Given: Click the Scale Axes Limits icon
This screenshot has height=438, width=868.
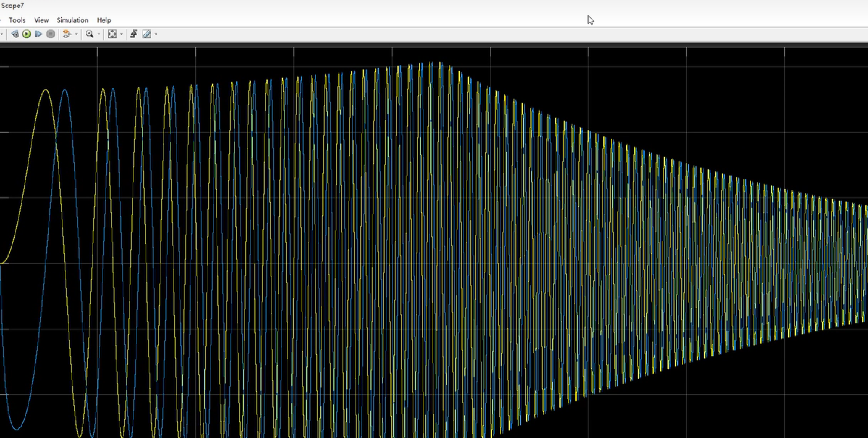Looking at the screenshot, I should coord(112,34).
